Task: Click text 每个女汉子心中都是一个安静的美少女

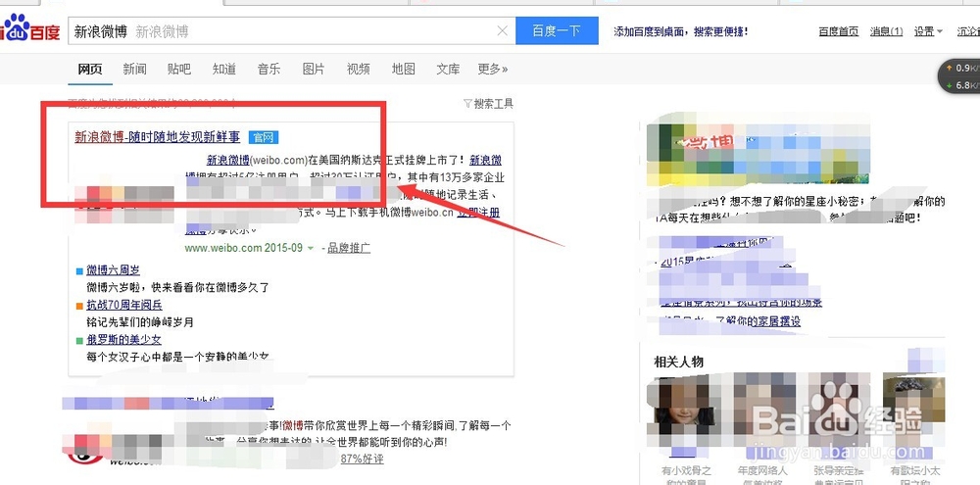Action: coord(177,358)
